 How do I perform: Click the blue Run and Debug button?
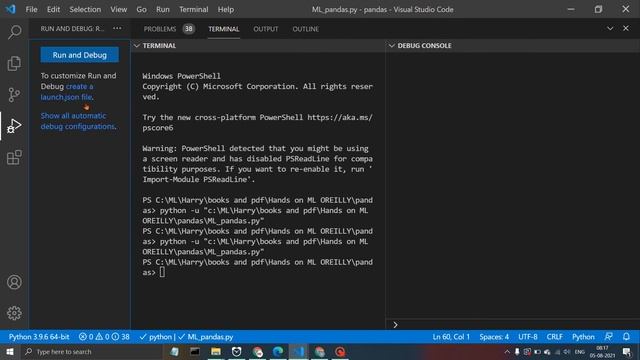[80, 55]
